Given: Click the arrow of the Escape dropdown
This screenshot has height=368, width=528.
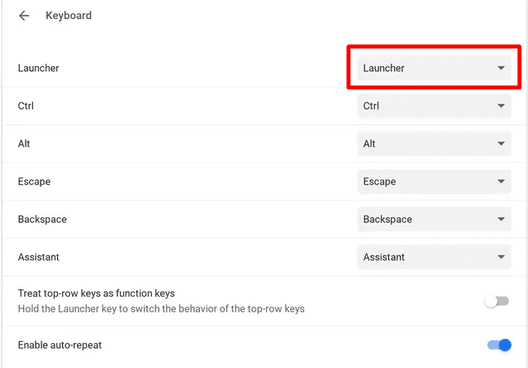Looking at the screenshot, I should [x=501, y=181].
